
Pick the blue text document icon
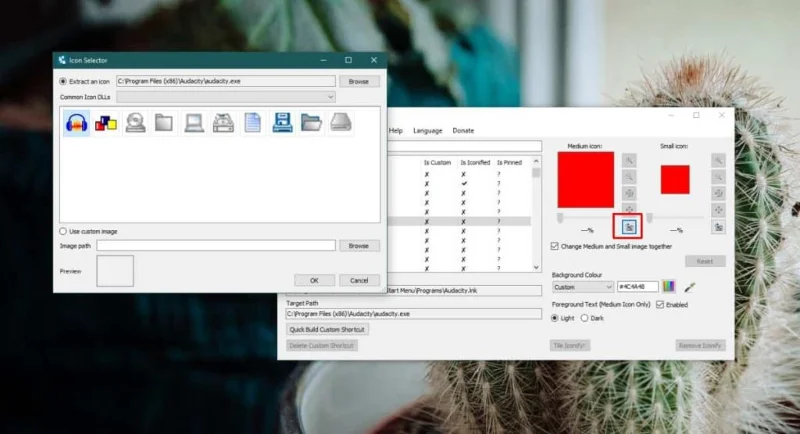[253, 123]
